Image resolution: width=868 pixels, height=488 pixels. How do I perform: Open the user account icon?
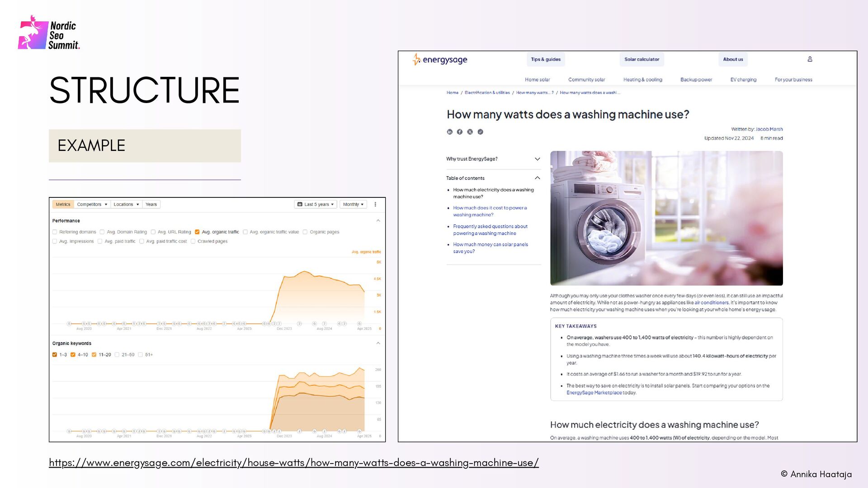coord(810,59)
